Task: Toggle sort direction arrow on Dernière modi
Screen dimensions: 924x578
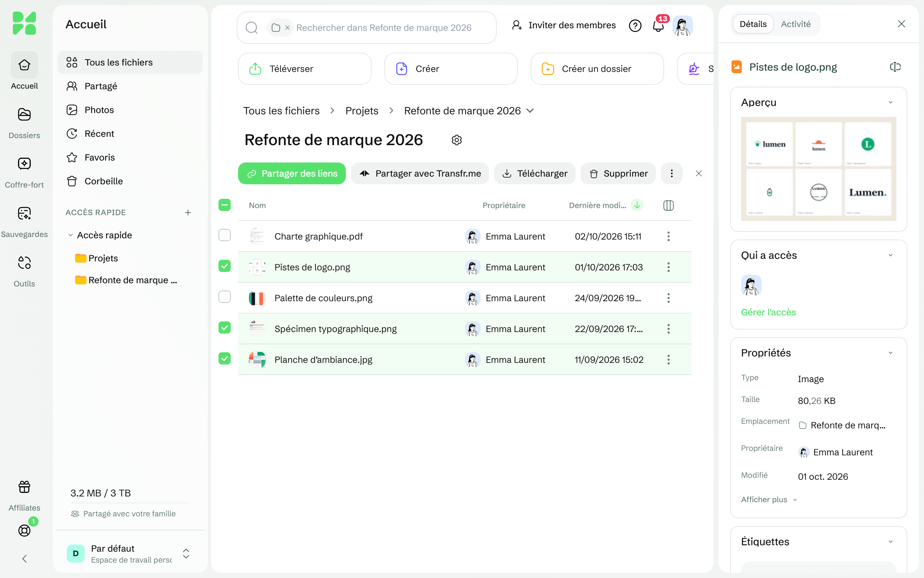Action: [x=637, y=205]
